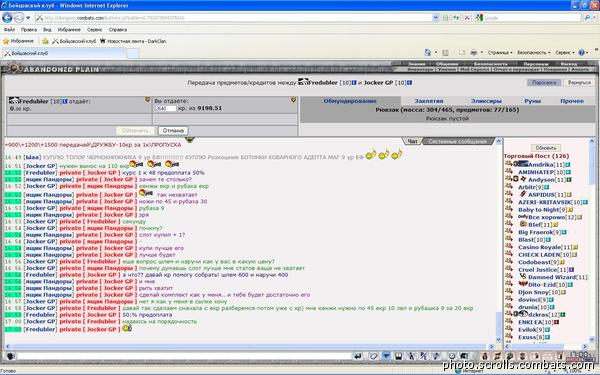The height and width of the screenshot is (375, 600).
Task: Select the Обмундирование tab
Action: [x=350, y=101]
